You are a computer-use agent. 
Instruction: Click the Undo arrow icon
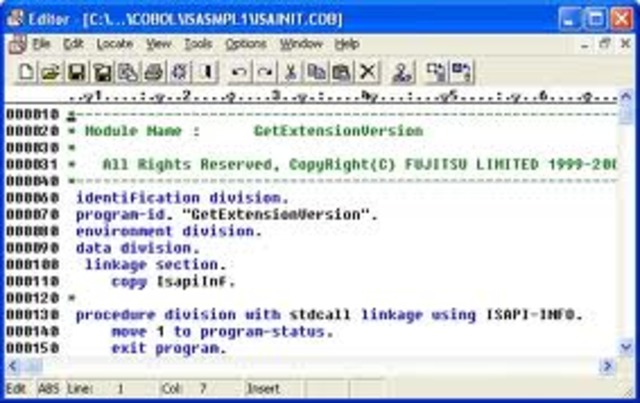(x=239, y=73)
